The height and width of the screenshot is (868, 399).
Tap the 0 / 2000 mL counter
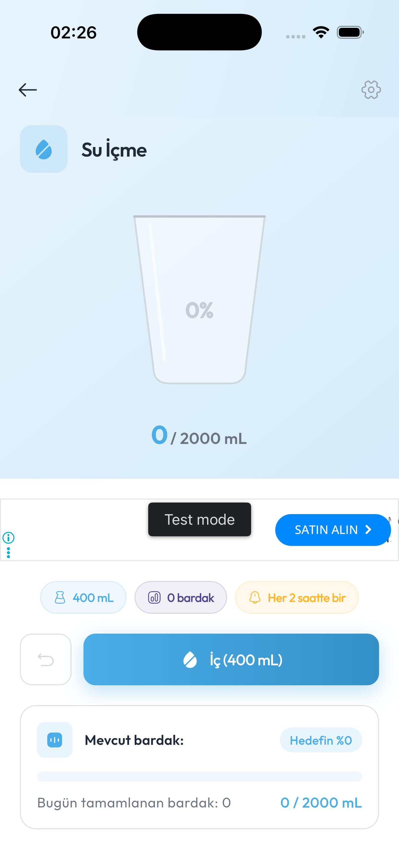click(199, 437)
